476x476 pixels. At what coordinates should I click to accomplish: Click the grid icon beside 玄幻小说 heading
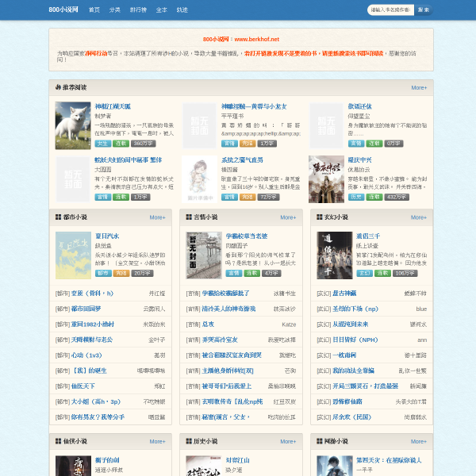tap(320, 217)
